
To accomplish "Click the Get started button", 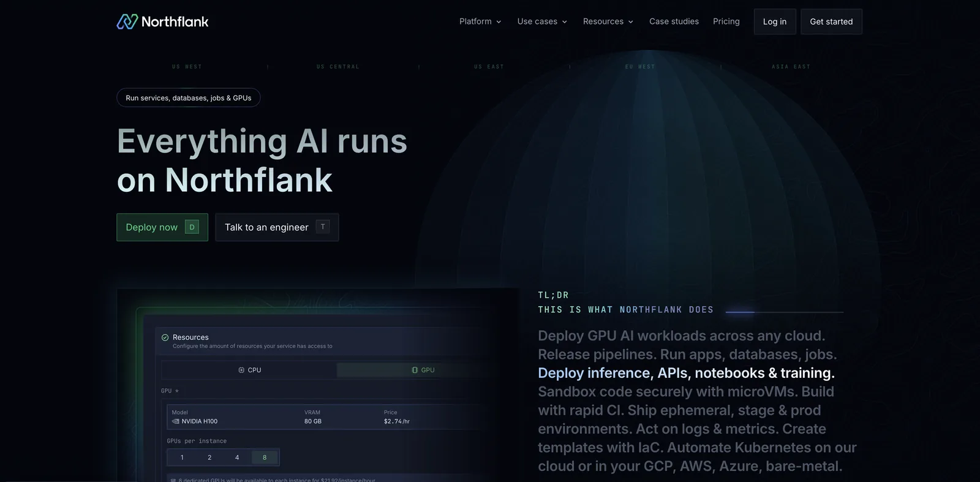I will pos(831,21).
